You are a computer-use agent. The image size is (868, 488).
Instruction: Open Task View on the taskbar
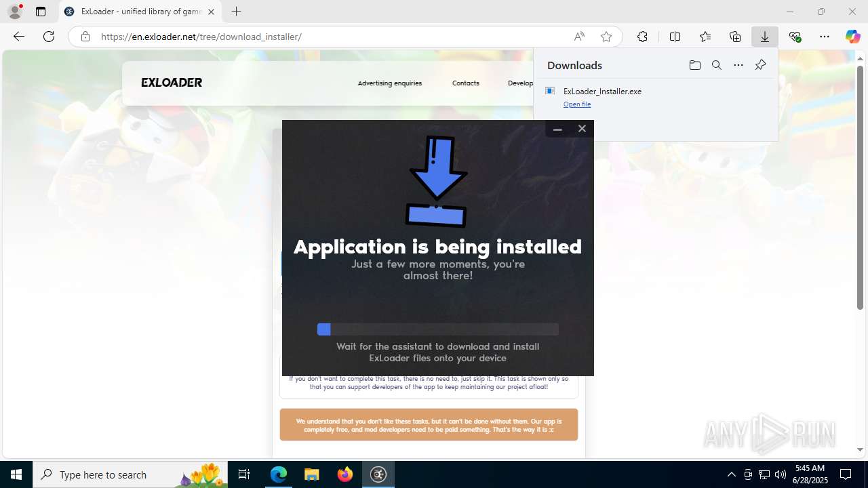click(244, 474)
